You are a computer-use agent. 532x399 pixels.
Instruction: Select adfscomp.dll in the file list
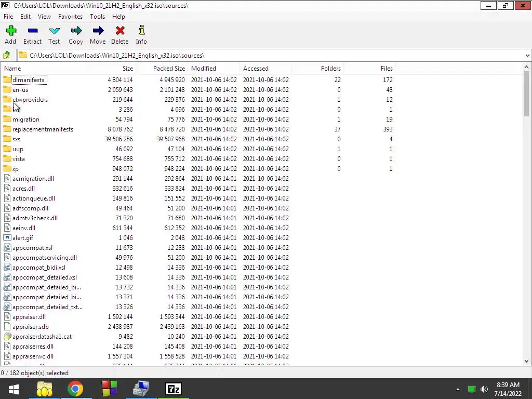30,208
